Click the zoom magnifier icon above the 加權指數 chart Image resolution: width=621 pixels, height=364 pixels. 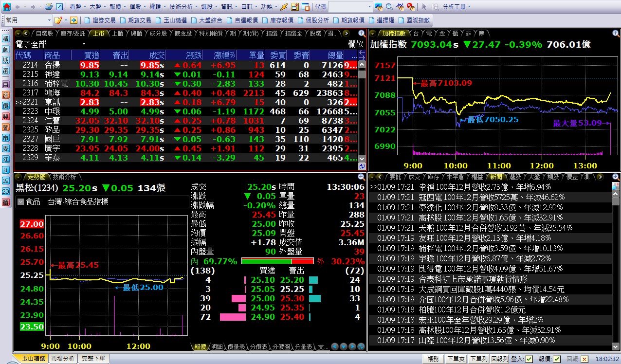[x=616, y=34]
